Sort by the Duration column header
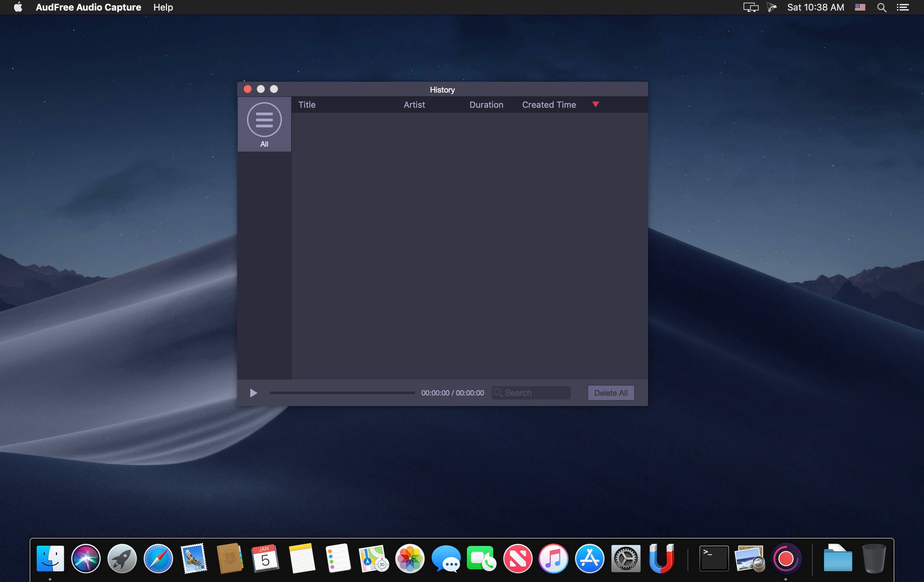This screenshot has width=924, height=582. coord(486,105)
